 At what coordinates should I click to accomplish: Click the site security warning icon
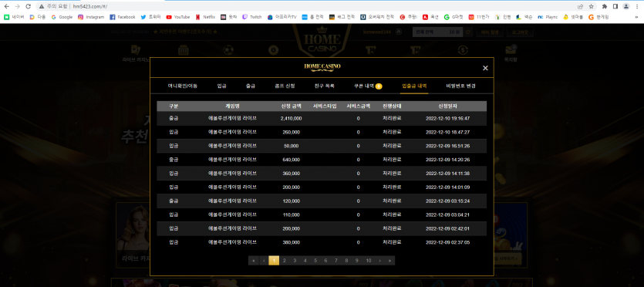pyautogui.click(x=42, y=6)
